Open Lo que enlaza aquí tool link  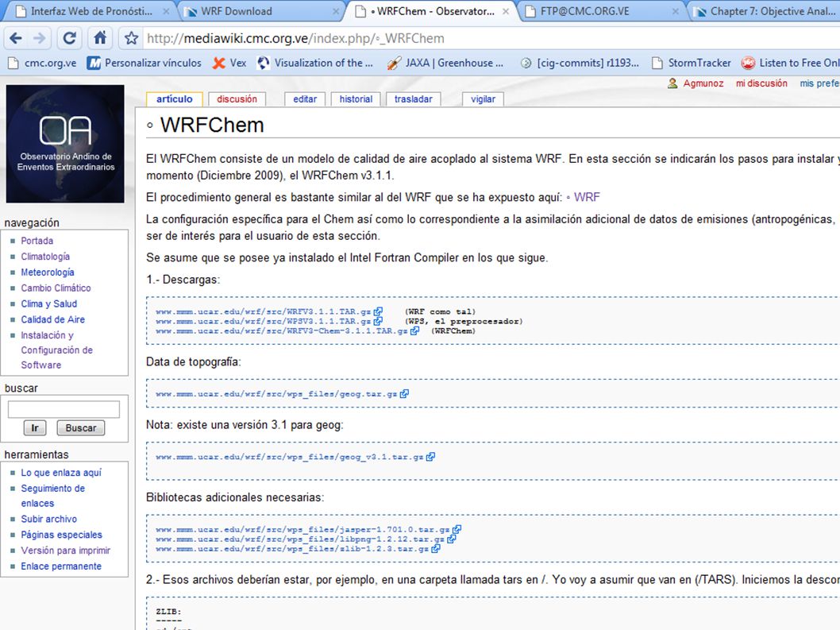coord(60,473)
